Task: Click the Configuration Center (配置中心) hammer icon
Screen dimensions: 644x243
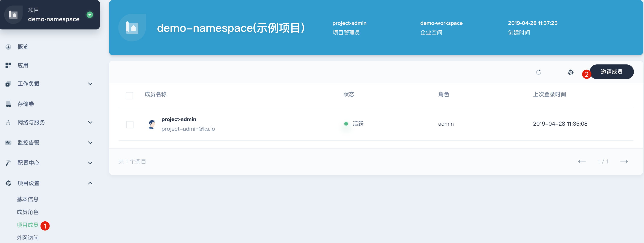Action: click(x=8, y=163)
